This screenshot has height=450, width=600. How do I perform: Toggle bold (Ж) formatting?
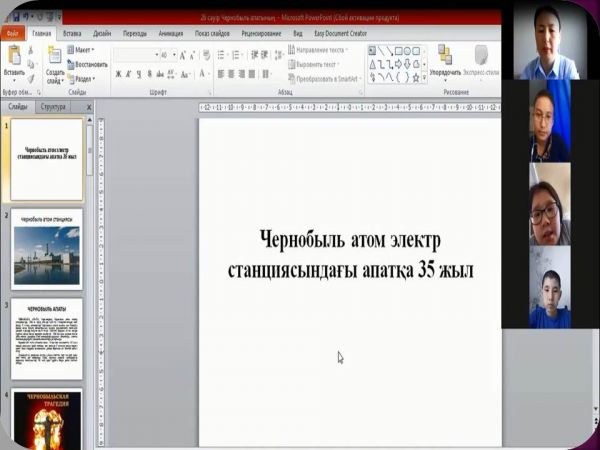[118, 74]
